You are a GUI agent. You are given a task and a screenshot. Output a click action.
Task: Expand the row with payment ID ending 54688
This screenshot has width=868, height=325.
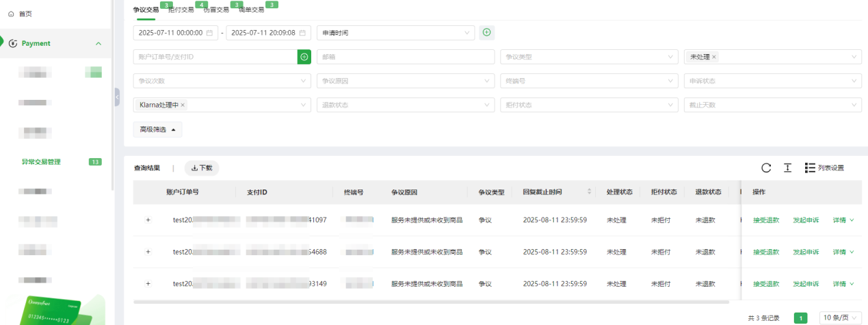tap(148, 252)
